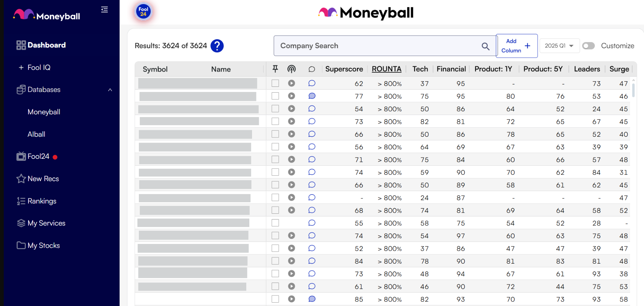Check the checkbox in the Superscore 84 row
644x306 pixels.
[275, 261]
